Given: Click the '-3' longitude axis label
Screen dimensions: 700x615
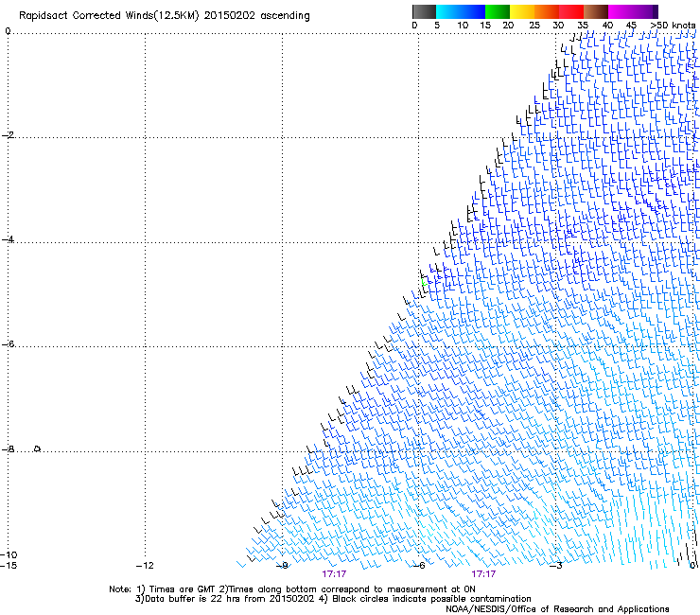Looking at the screenshot, I should [x=556, y=566].
